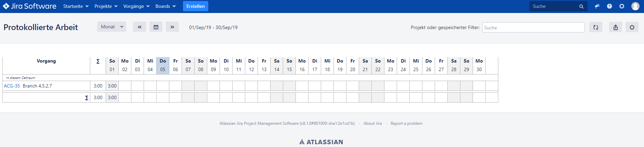Open issue link ACG-35
Screen dimensions: 644x147
(x=12, y=86)
